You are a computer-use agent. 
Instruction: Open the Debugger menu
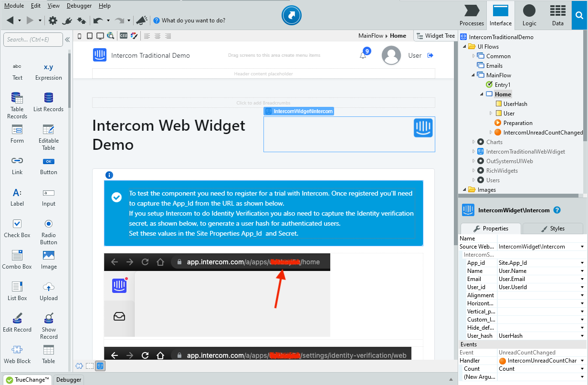pos(80,6)
